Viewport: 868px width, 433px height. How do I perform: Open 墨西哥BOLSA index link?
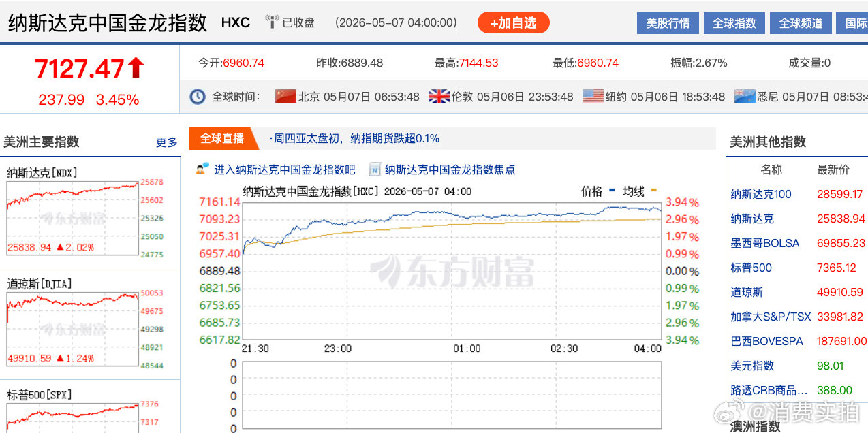pos(765,243)
